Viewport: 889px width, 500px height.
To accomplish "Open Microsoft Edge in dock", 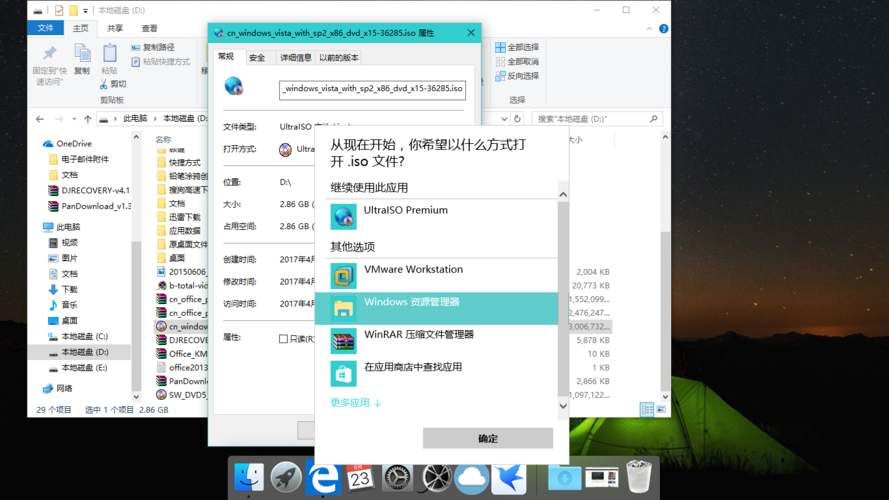I will click(x=323, y=477).
